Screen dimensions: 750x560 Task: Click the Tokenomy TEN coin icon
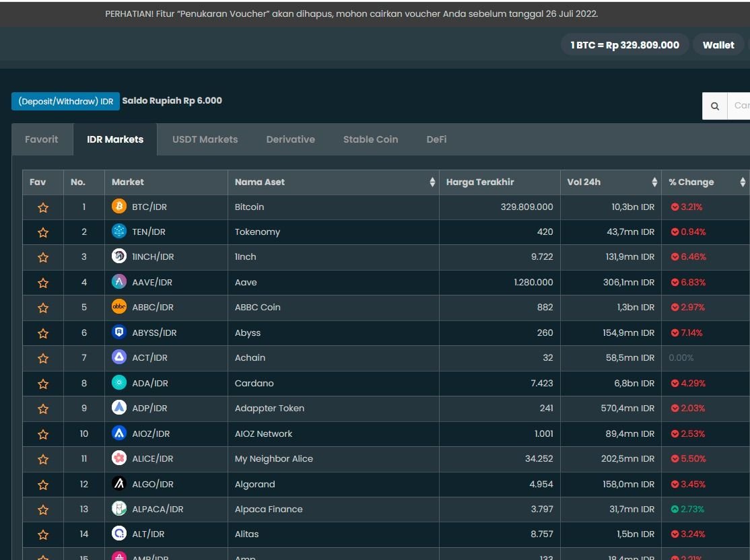pyautogui.click(x=119, y=232)
